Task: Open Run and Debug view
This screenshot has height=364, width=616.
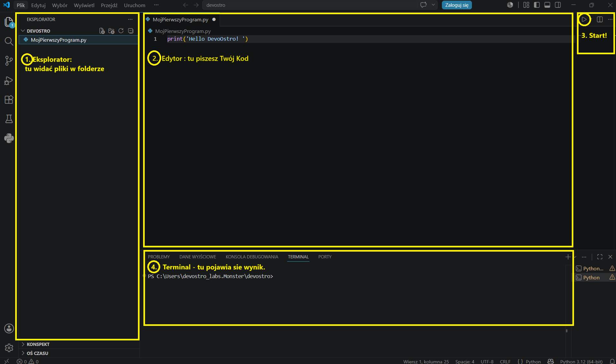Action: (9, 80)
